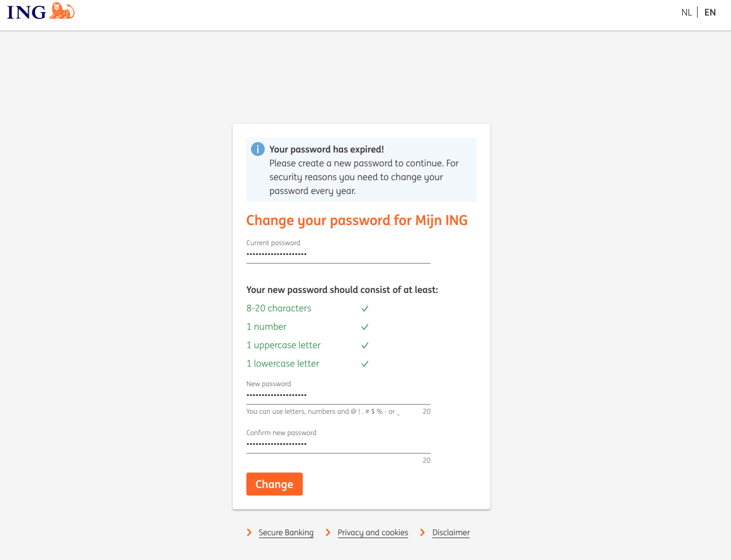Click the chevron before Secure Banking

[249, 532]
